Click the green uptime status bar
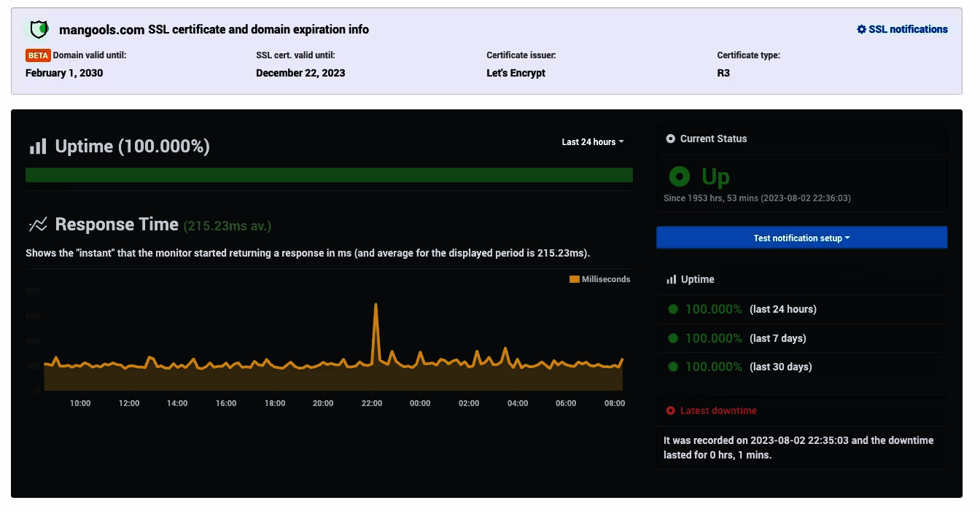 pyautogui.click(x=329, y=175)
